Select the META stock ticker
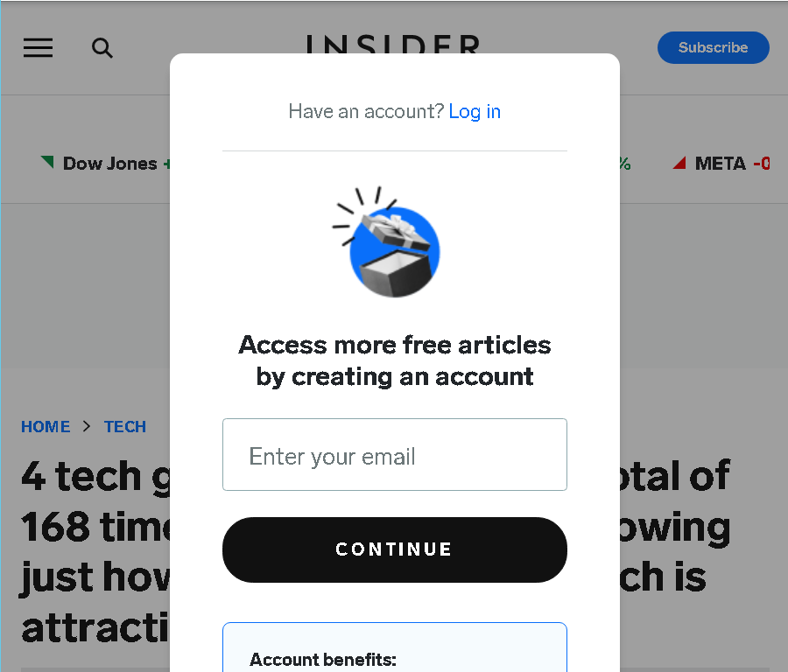This screenshot has width=788, height=672. click(721, 164)
